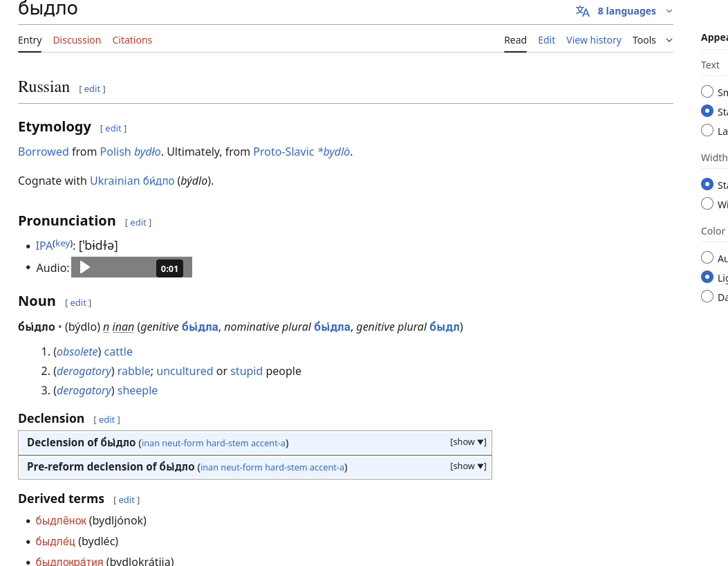Open the uncultured link
The height and width of the screenshot is (566, 728).
click(x=185, y=372)
